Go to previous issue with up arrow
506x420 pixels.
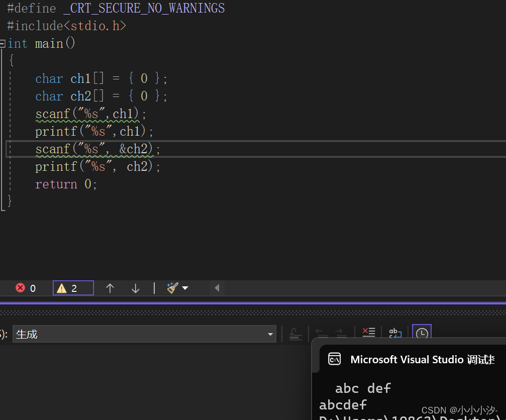pos(110,288)
